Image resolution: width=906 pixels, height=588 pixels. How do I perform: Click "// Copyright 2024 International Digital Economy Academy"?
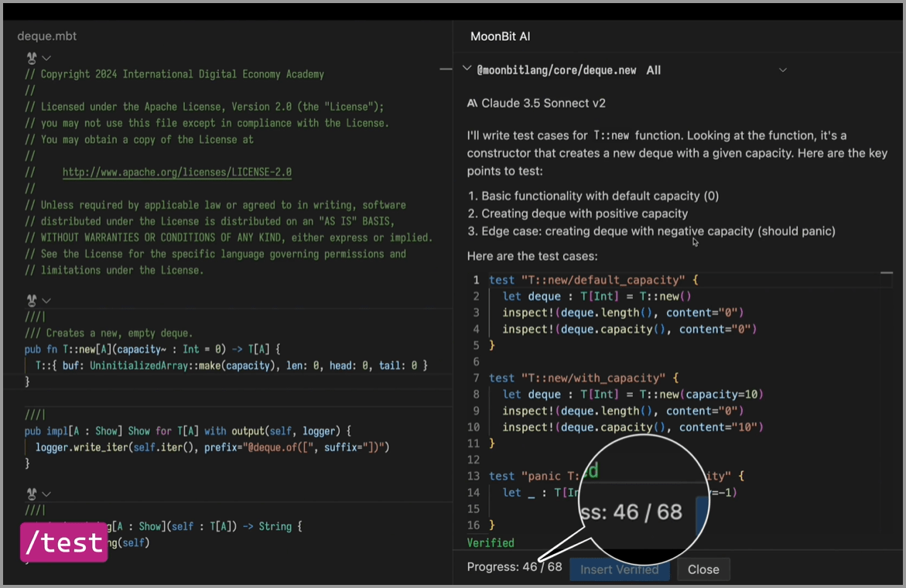[175, 74]
